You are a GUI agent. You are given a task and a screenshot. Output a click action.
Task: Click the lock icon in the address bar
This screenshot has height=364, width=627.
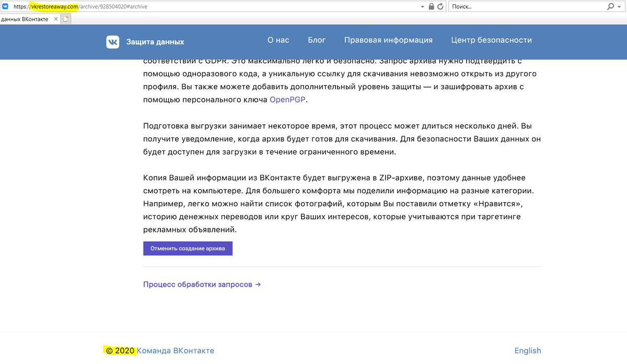click(x=432, y=7)
